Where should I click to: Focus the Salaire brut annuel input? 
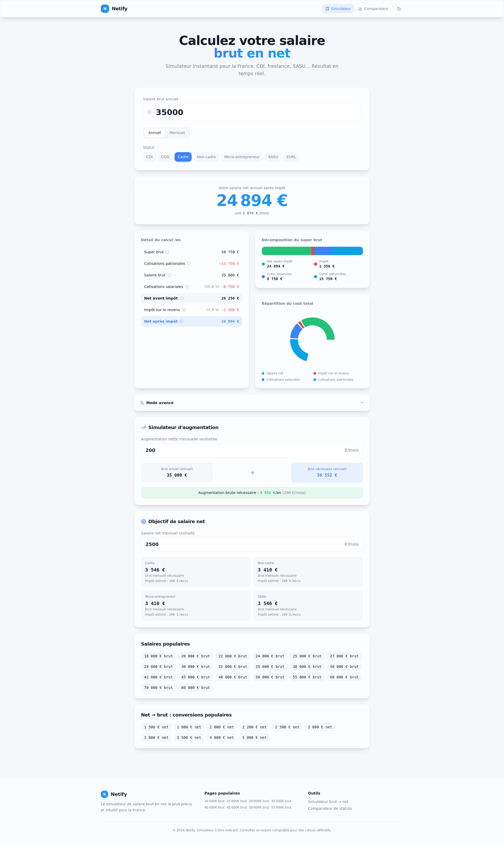tap(252, 112)
